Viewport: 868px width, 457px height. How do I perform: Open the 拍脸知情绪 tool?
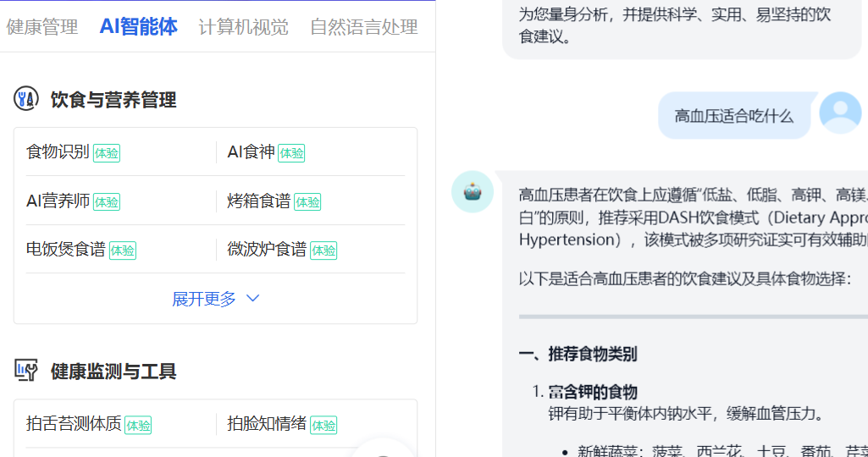(267, 424)
